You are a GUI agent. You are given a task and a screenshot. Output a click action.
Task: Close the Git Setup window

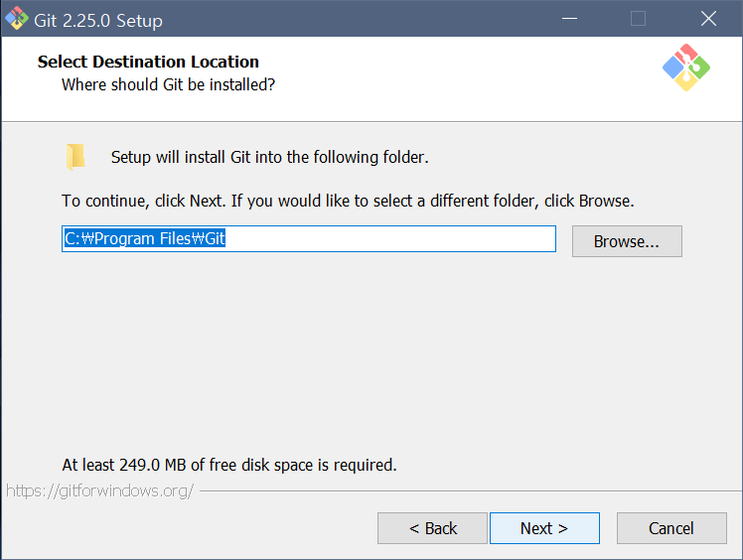tap(708, 19)
